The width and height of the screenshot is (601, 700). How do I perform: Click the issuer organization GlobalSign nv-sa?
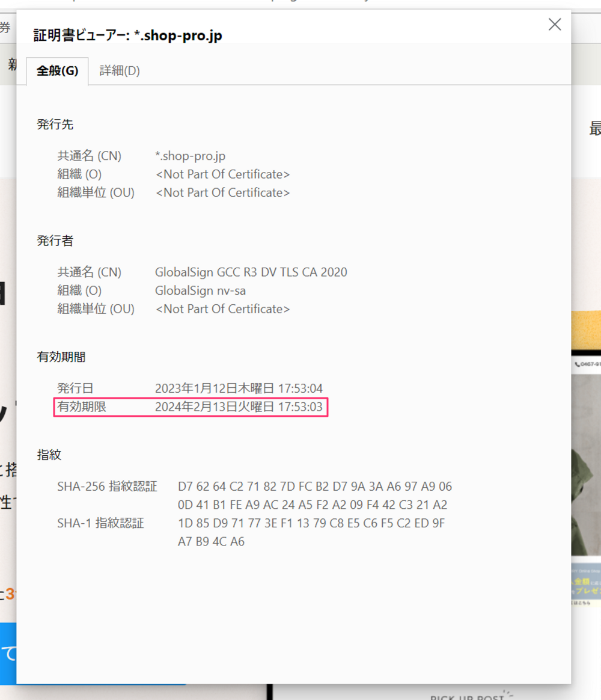click(200, 291)
